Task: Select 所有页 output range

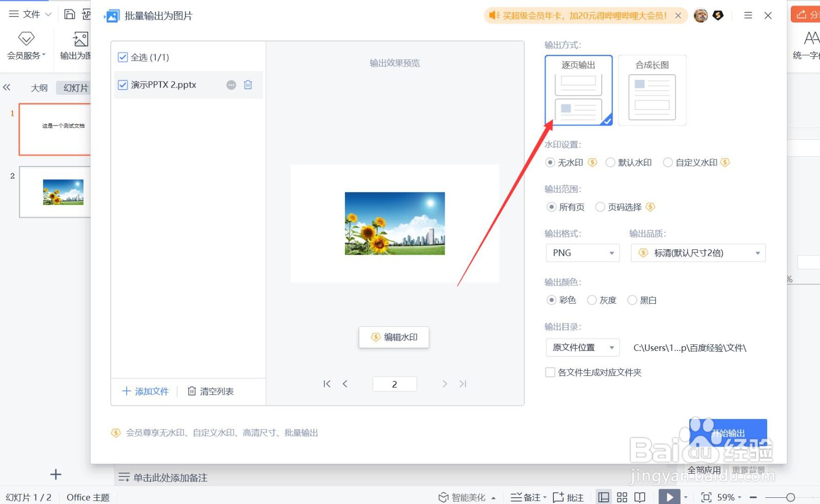Action: pyautogui.click(x=551, y=207)
